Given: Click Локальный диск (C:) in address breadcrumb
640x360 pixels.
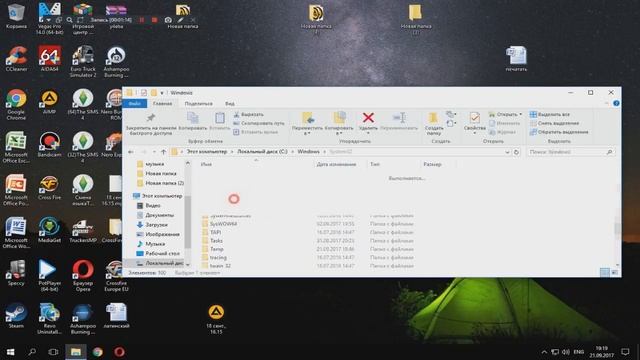Looking at the screenshot, I should click(x=262, y=152).
